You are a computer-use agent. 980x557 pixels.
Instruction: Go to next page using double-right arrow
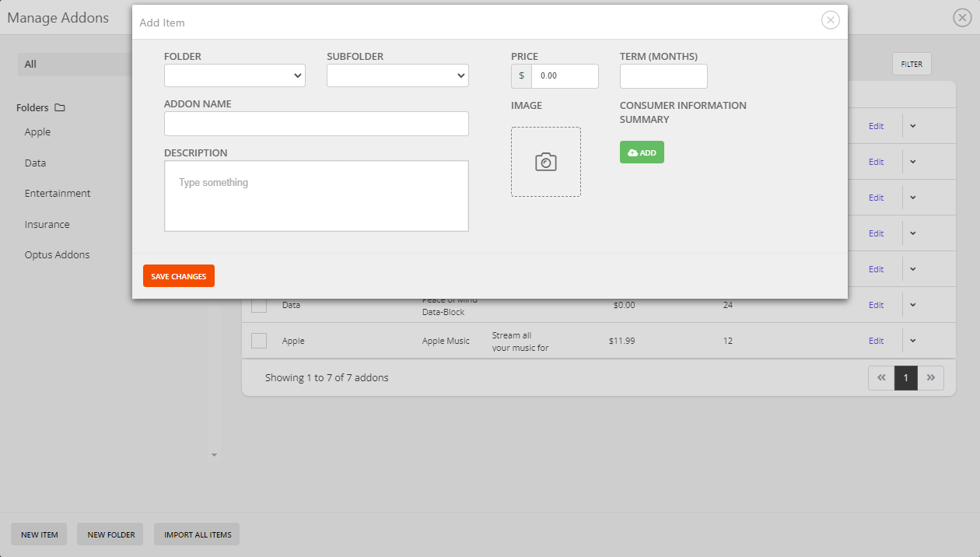pyautogui.click(x=931, y=377)
